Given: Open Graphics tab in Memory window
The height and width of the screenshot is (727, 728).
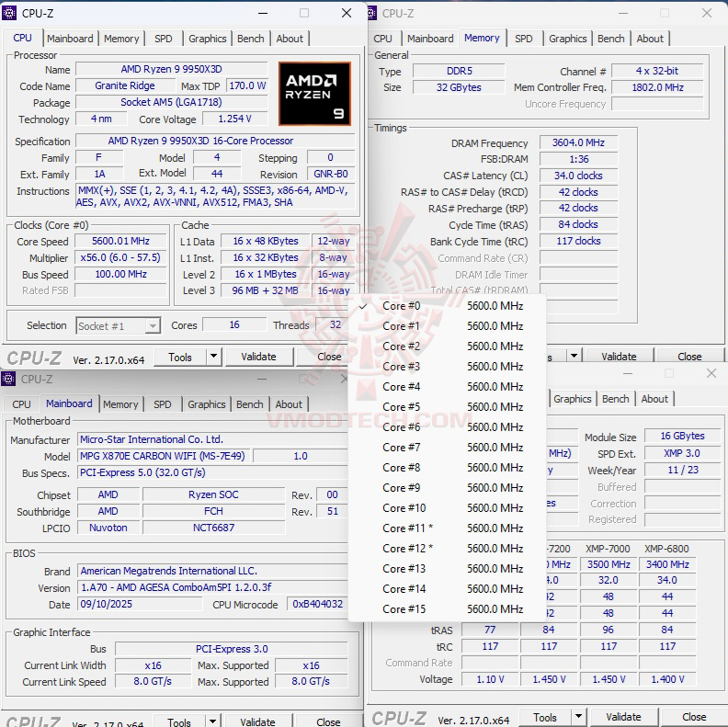Looking at the screenshot, I should coord(567,39).
